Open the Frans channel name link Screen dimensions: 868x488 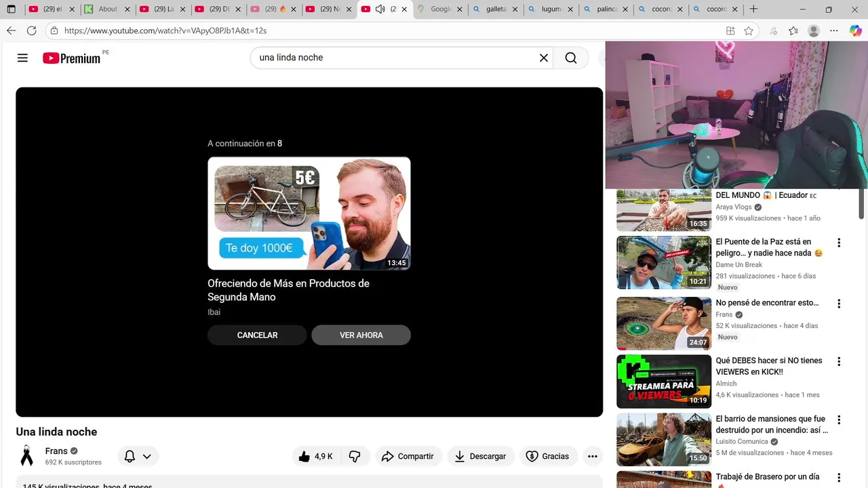point(56,451)
